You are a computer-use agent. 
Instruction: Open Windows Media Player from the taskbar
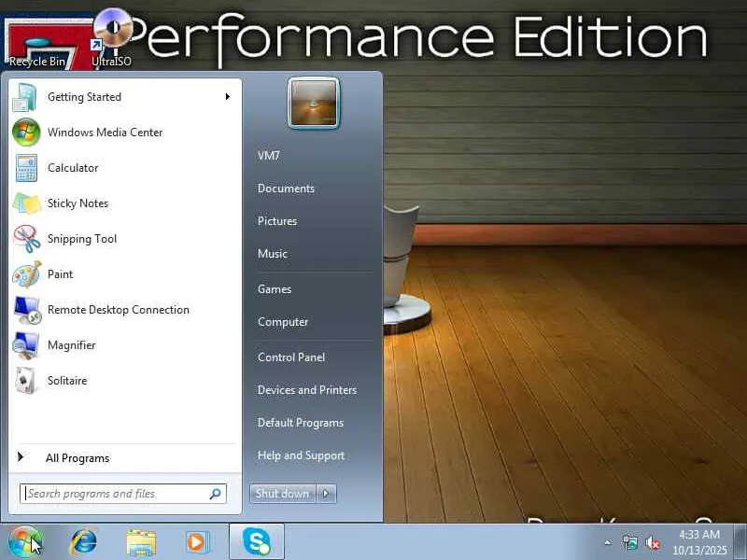[197, 542]
